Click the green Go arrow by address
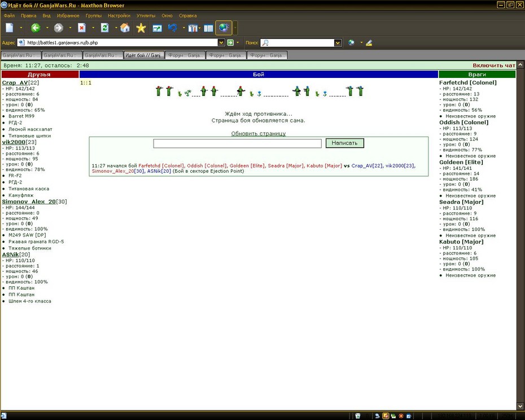525x420 pixels. pos(230,42)
